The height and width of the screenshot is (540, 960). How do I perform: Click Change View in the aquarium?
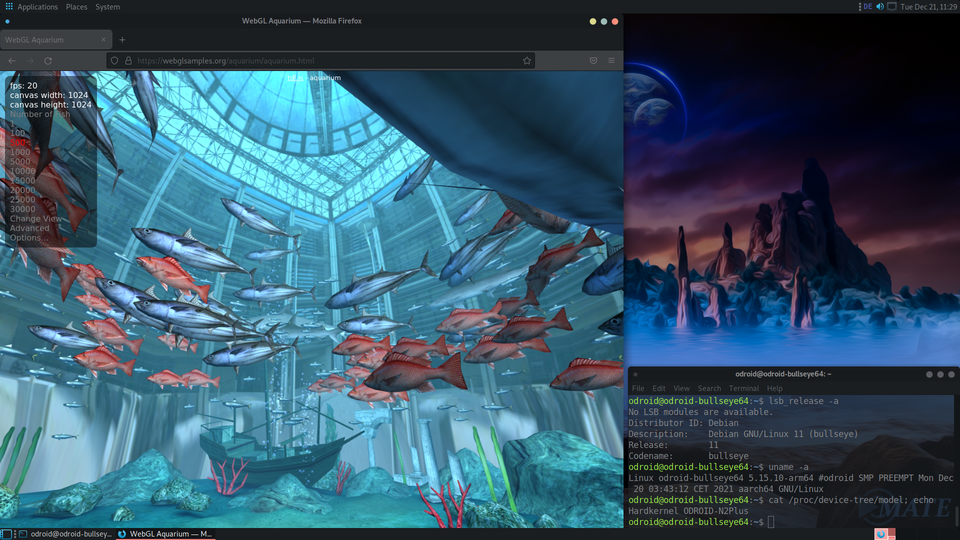click(x=35, y=219)
